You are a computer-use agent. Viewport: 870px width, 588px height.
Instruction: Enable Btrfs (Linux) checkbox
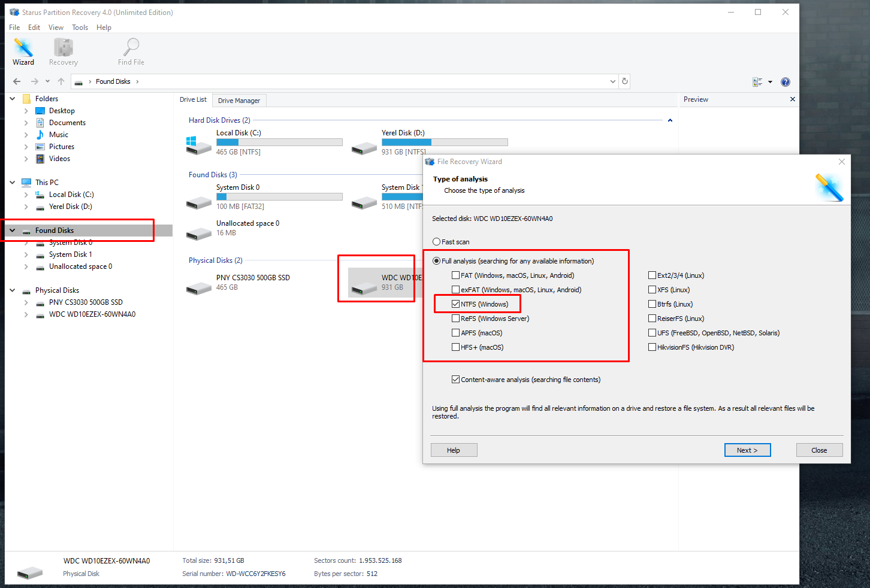pos(652,304)
